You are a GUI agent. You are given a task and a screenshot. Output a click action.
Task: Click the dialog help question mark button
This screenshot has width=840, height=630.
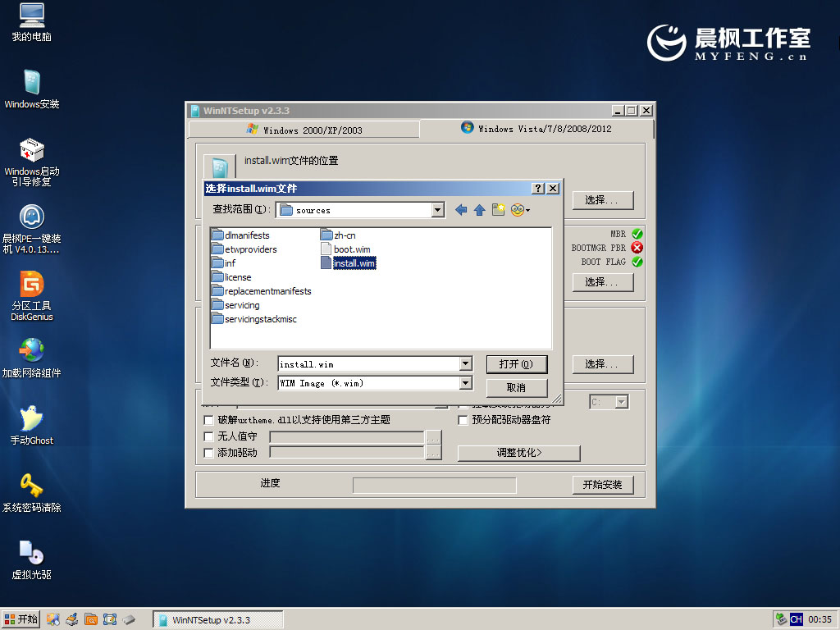click(538, 188)
